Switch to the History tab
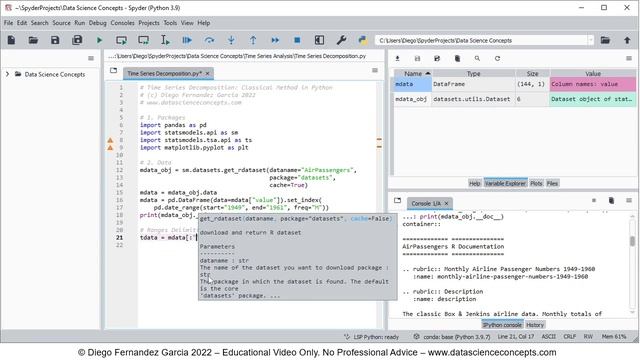The width and height of the screenshot is (640, 360). tap(535, 325)
